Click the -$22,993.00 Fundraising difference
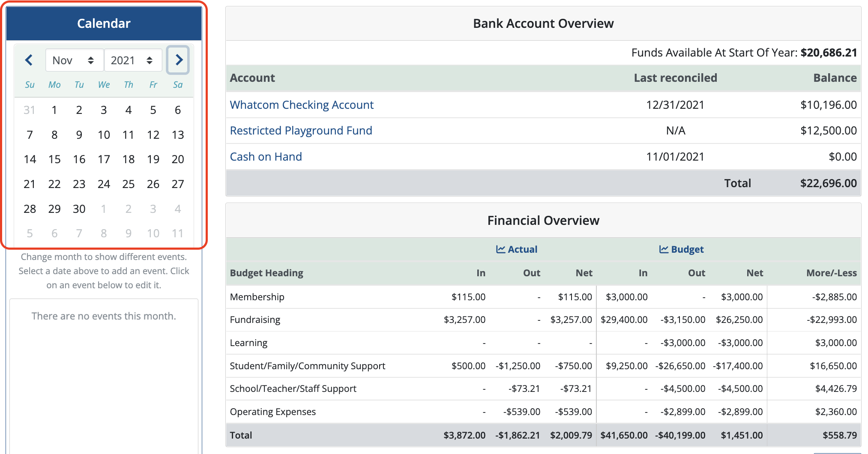 832,320
